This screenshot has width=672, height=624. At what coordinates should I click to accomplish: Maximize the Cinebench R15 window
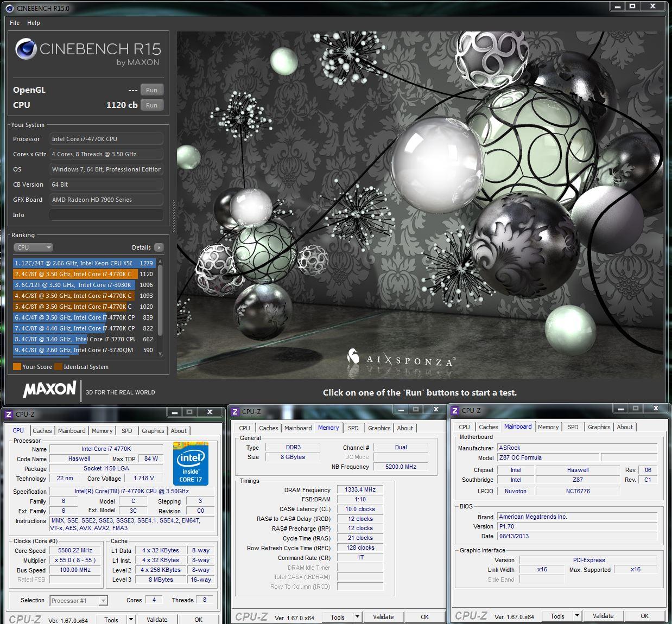click(x=632, y=7)
